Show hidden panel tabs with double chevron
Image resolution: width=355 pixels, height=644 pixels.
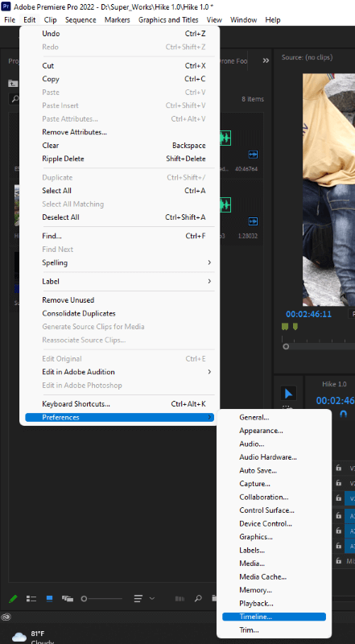pos(266,61)
